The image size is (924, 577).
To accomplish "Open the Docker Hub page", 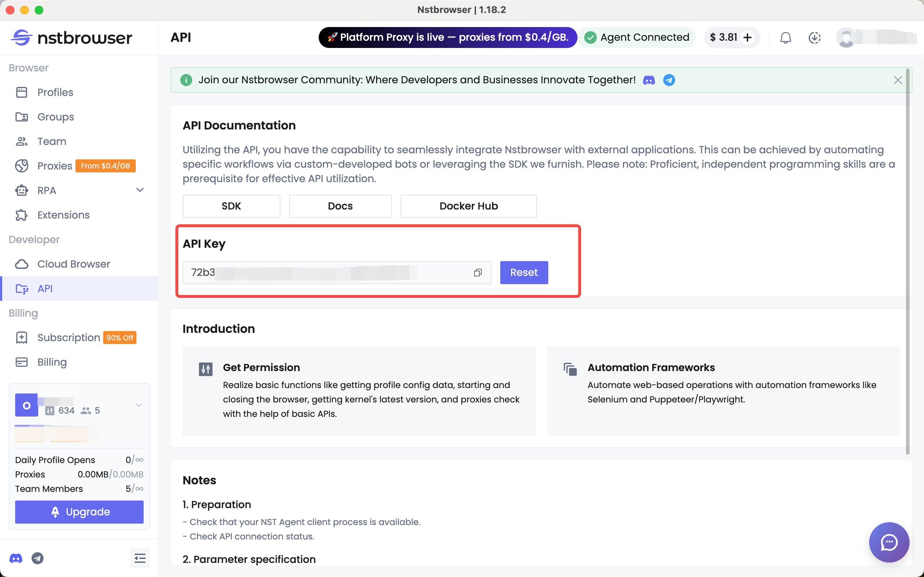I will pyautogui.click(x=468, y=206).
